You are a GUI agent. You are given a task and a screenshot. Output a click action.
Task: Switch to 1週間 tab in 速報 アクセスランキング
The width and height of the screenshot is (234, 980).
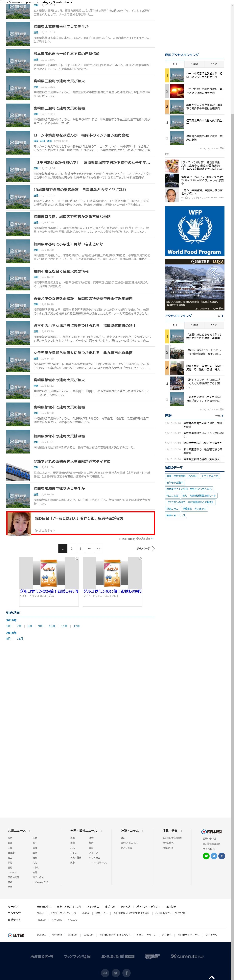194,64
